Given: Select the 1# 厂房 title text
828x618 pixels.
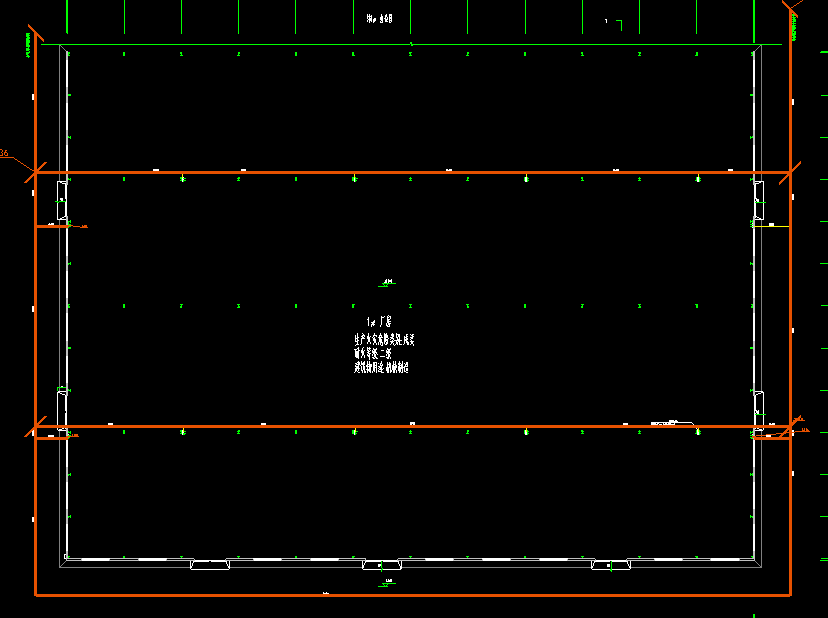Looking at the screenshot, I should [378, 322].
